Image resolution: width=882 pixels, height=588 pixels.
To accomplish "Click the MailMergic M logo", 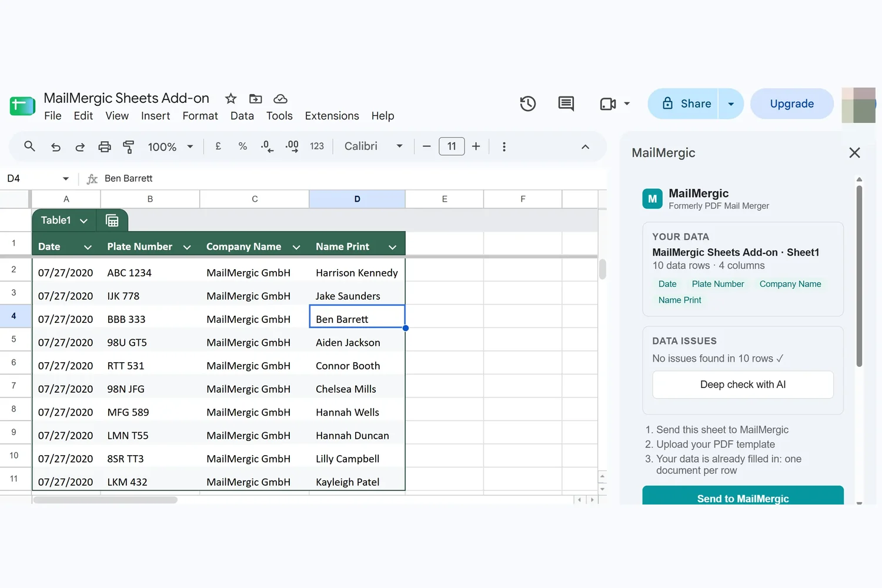I will click(653, 199).
